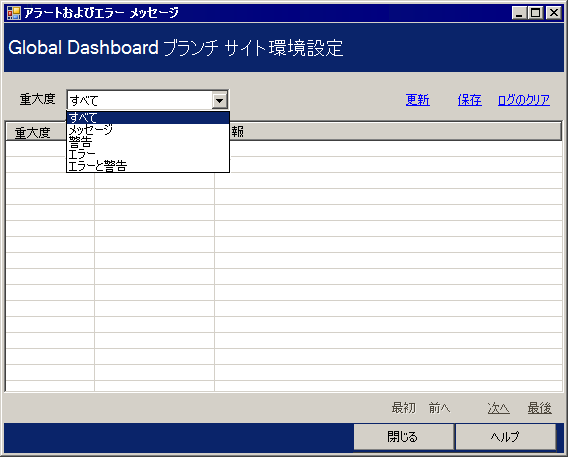
Task: Click the column header ending in 報
Action: (x=395, y=131)
